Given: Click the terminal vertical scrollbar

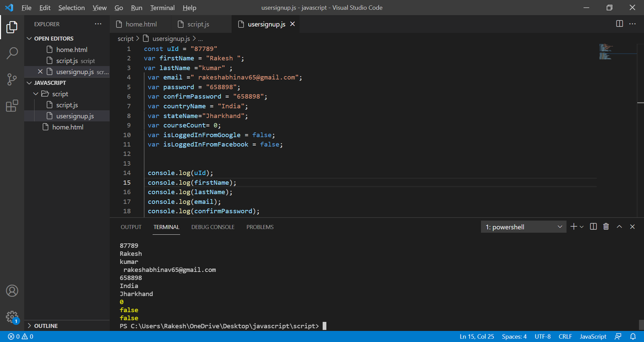Looking at the screenshot, I should (x=640, y=324).
